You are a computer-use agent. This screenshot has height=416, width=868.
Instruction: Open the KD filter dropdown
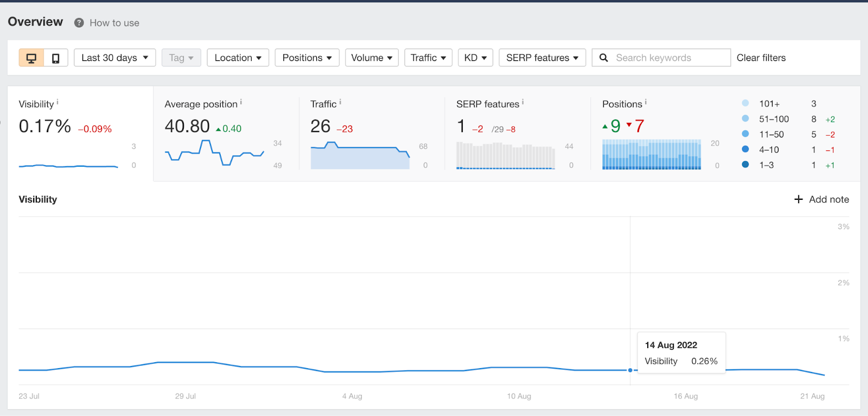476,58
